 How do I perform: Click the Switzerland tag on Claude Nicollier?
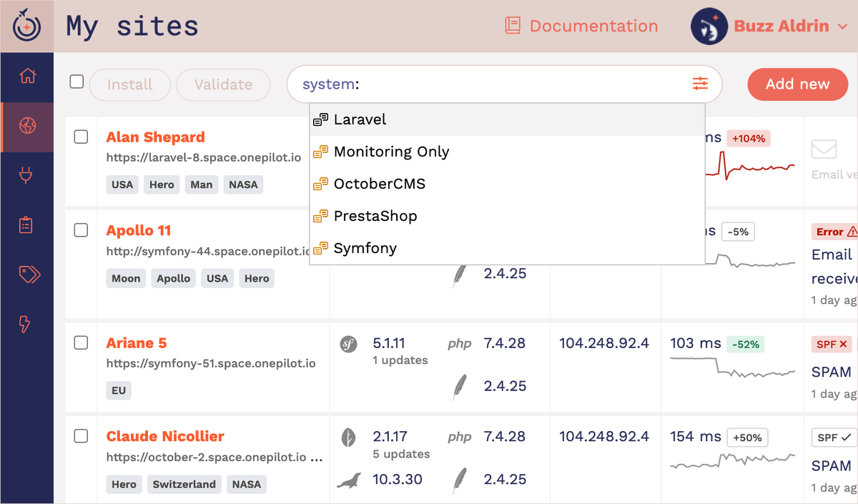point(184,484)
